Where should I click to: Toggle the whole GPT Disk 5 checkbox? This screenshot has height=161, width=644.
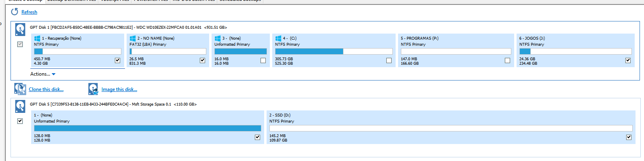point(20,121)
